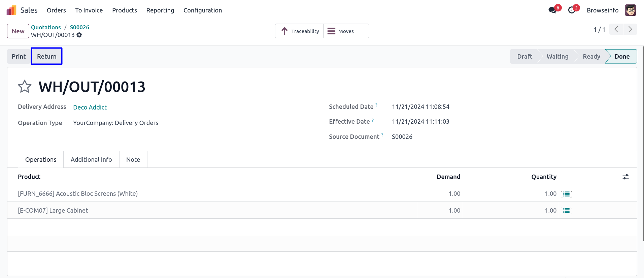Open the Configuration menu

click(203, 10)
